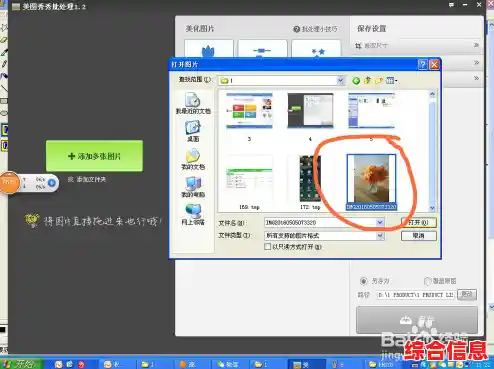
Task: Open 我的电脑 my computer place
Action: 193,187
